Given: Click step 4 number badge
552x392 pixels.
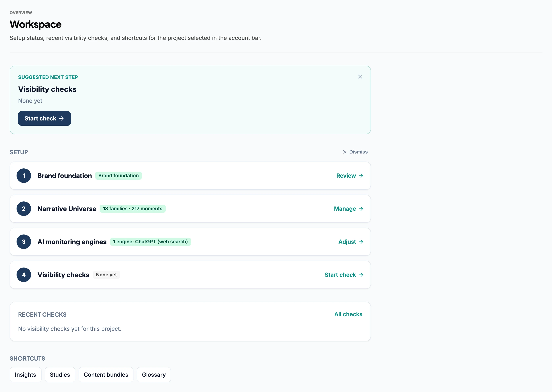Looking at the screenshot, I should [x=24, y=275].
